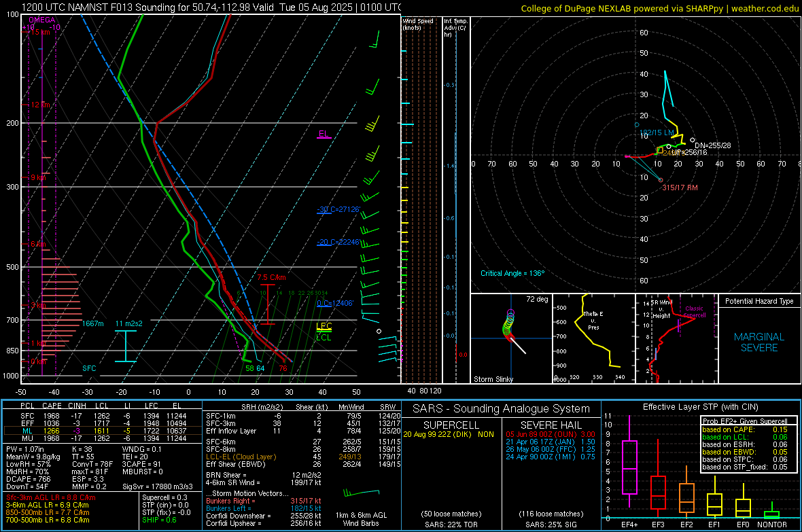This screenshot has width=802, height=532.
Task: Select the Eff Inflow Layer row
Action: coord(303,431)
